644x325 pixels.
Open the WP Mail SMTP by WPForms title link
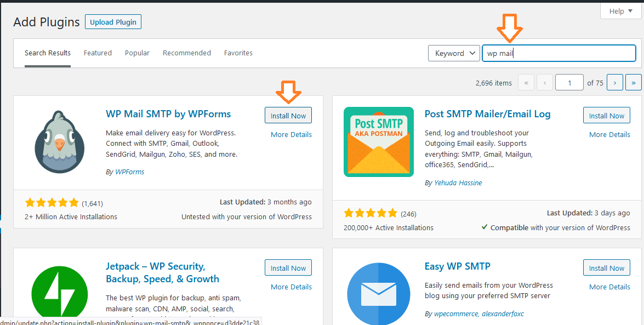point(168,114)
